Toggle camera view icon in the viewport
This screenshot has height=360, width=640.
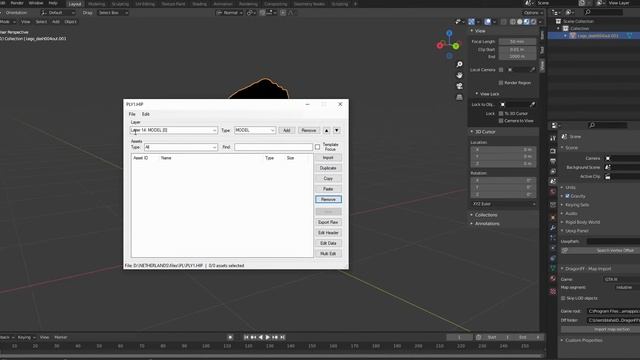[x=459, y=86]
